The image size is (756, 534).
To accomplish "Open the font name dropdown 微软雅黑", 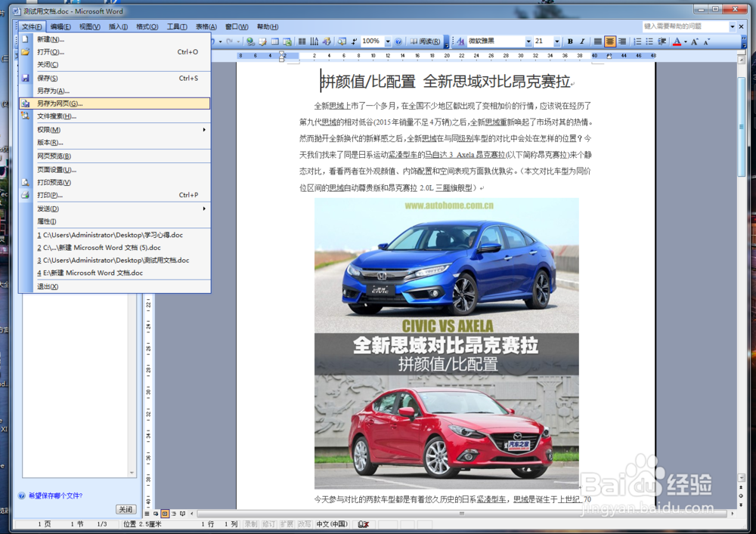I will point(528,42).
